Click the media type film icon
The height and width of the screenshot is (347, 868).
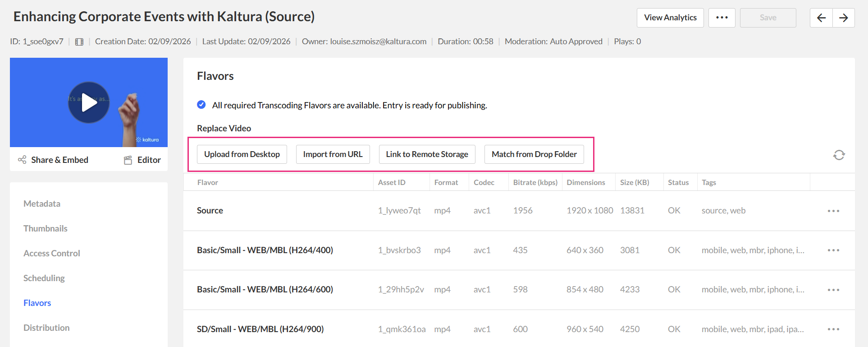(79, 42)
